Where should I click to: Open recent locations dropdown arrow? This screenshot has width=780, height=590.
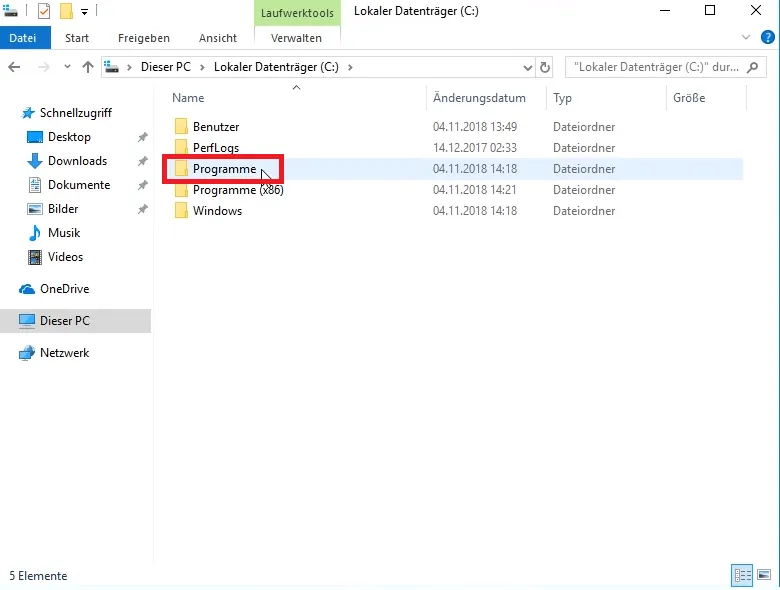[67, 67]
